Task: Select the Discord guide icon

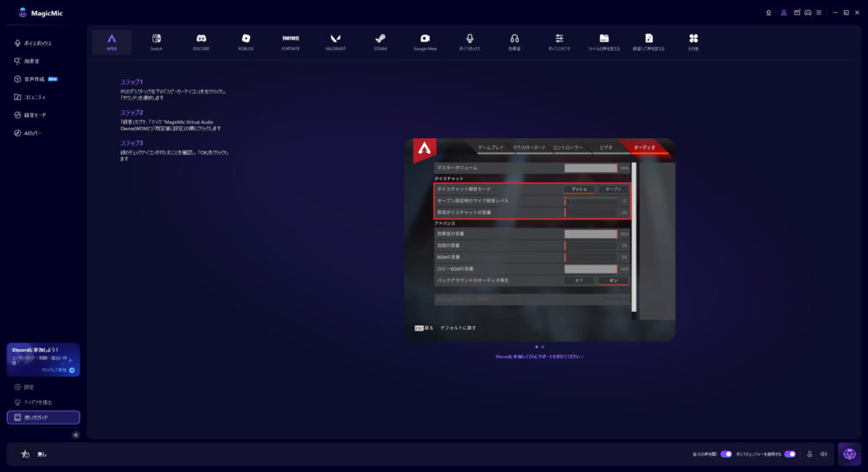Action: click(x=201, y=42)
